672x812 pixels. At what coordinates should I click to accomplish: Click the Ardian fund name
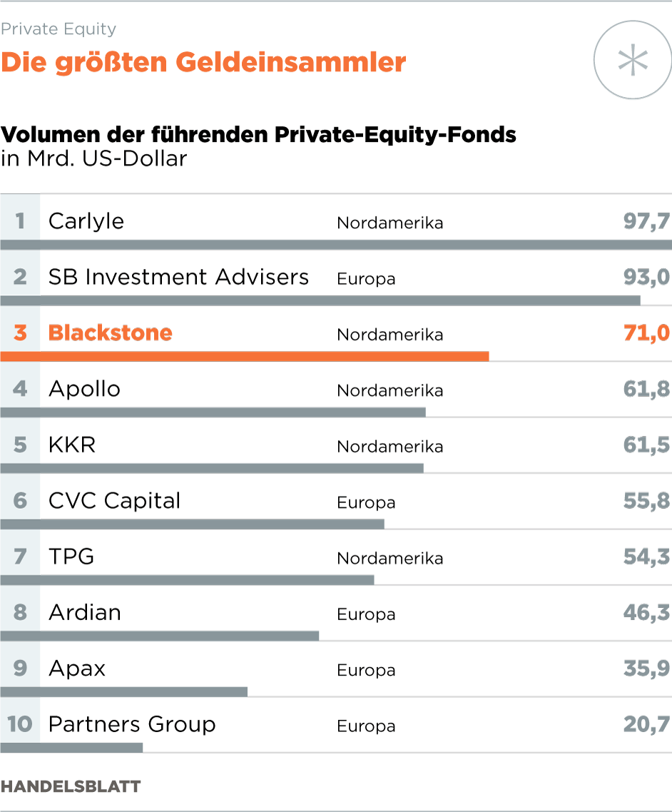pos(85,612)
